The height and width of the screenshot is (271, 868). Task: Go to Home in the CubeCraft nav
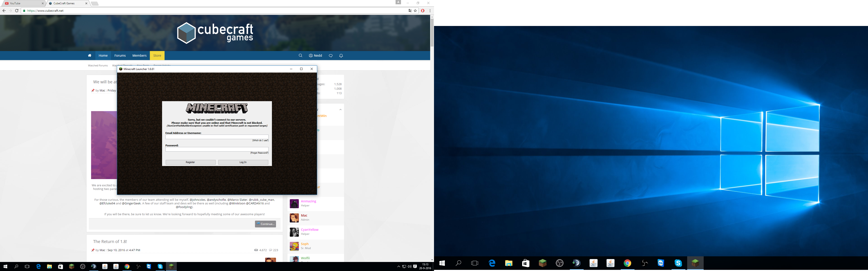pyautogui.click(x=103, y=56)
